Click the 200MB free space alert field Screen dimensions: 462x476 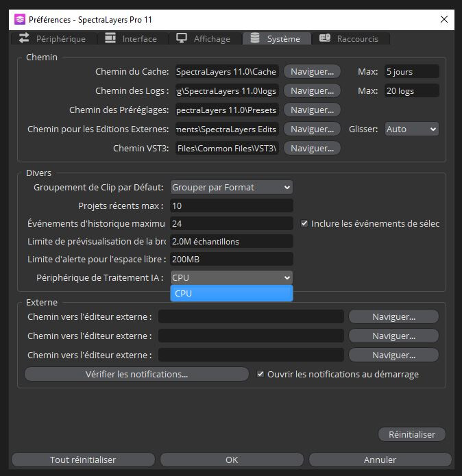(x=232, y=260)
